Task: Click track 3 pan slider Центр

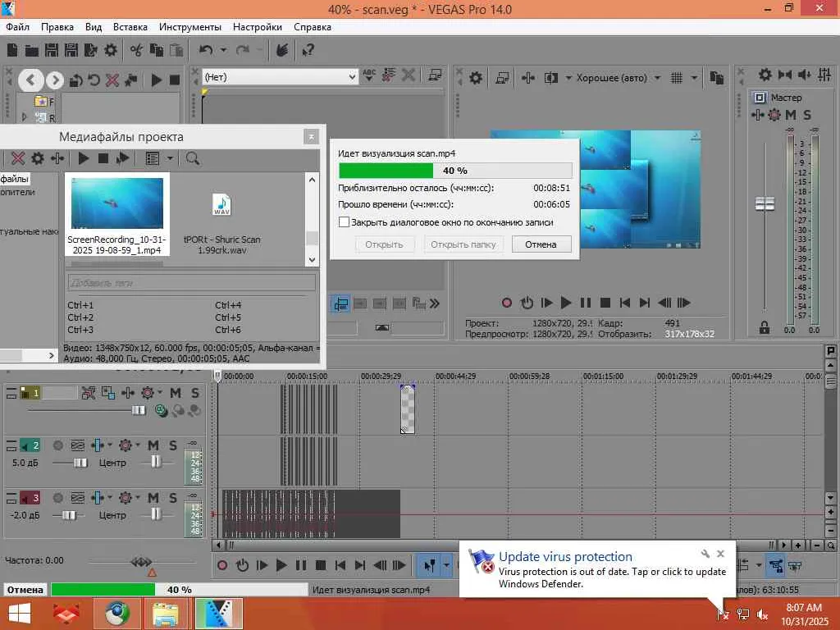Action: [x=155, y=514]
